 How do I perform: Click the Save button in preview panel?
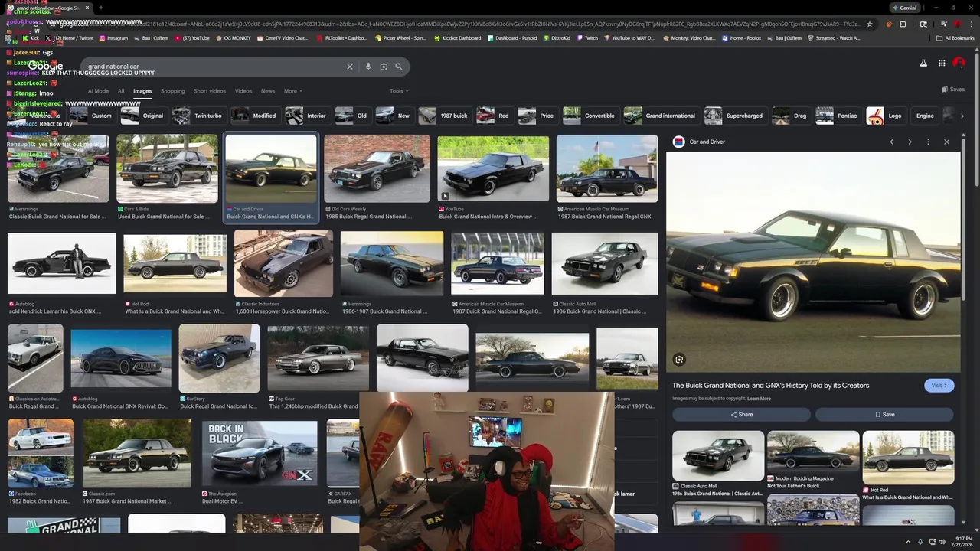(884, 415)
